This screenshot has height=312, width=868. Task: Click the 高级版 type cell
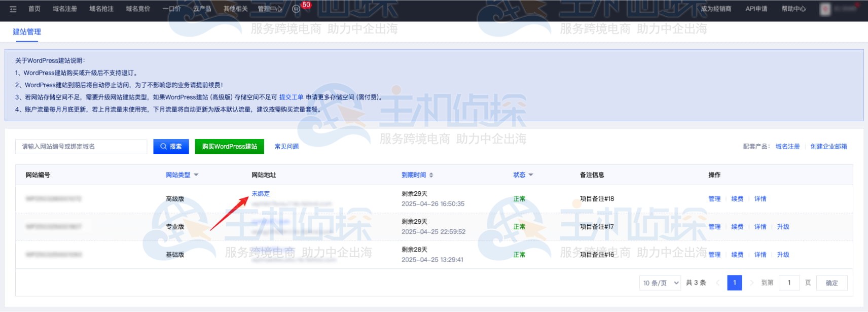175,199
